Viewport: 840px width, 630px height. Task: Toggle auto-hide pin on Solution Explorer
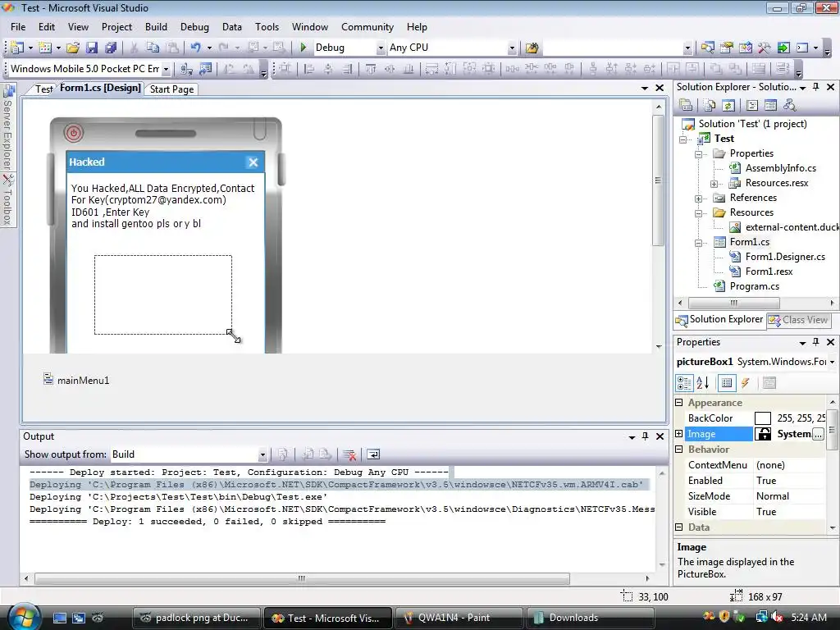coord(816,87)
